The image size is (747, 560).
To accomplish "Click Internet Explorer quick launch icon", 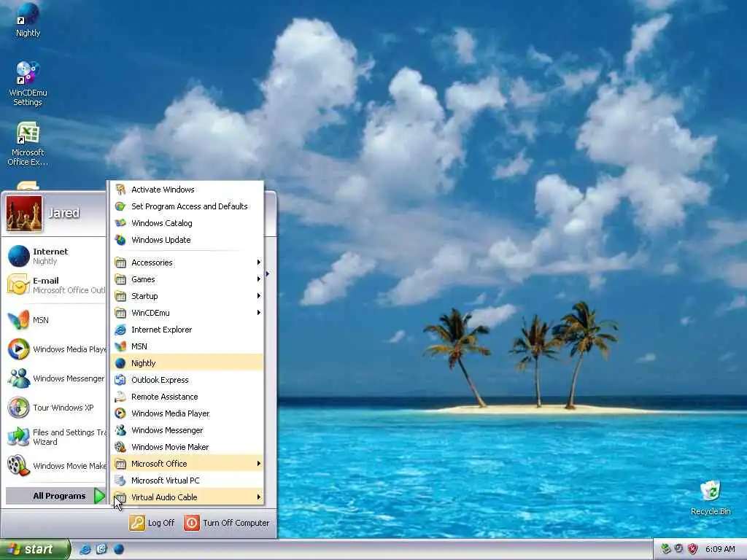I will pos(85,549).
